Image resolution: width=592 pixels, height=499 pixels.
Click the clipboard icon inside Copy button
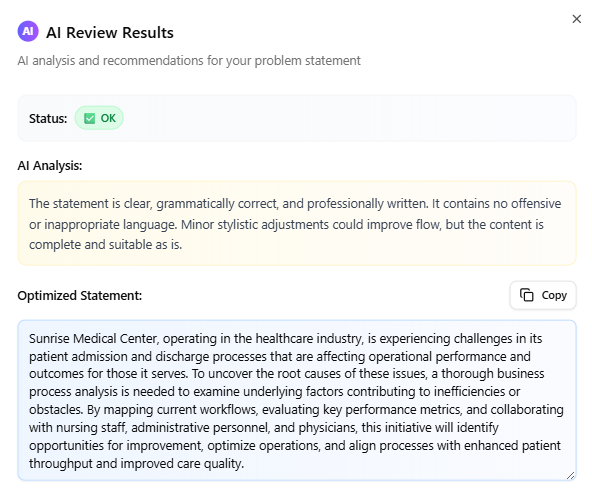527,295
